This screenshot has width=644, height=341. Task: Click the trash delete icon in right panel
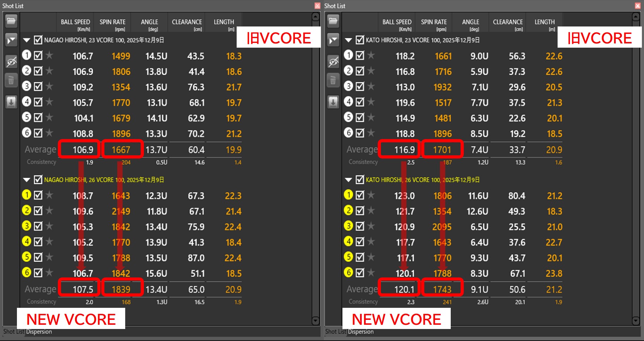click(x=333, y=81)
